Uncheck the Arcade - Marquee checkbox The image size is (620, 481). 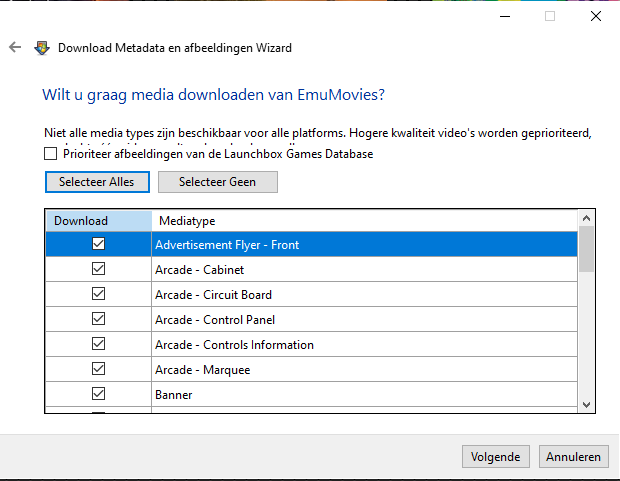point(99,369)
